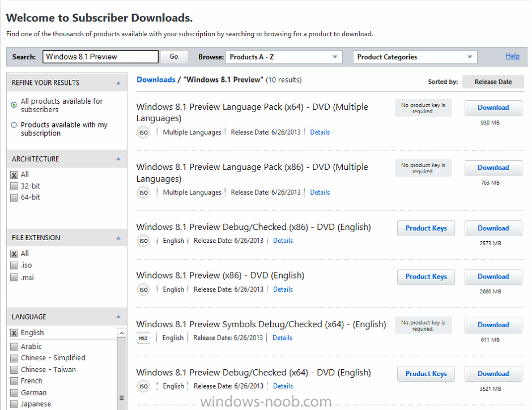Click MSI icon for Symbols Debug/Checked (x64)
Screen dimensions: 532x410
click(143, 338)
